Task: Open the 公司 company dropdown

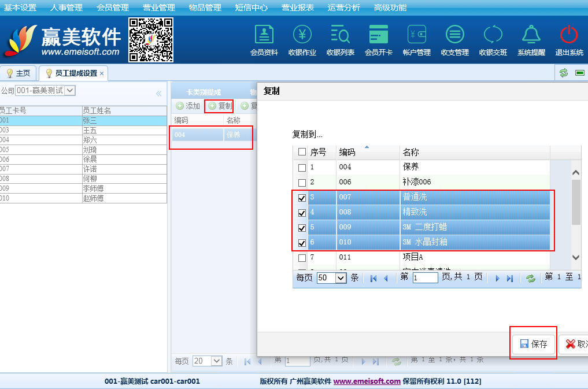Action: [70, 90]
